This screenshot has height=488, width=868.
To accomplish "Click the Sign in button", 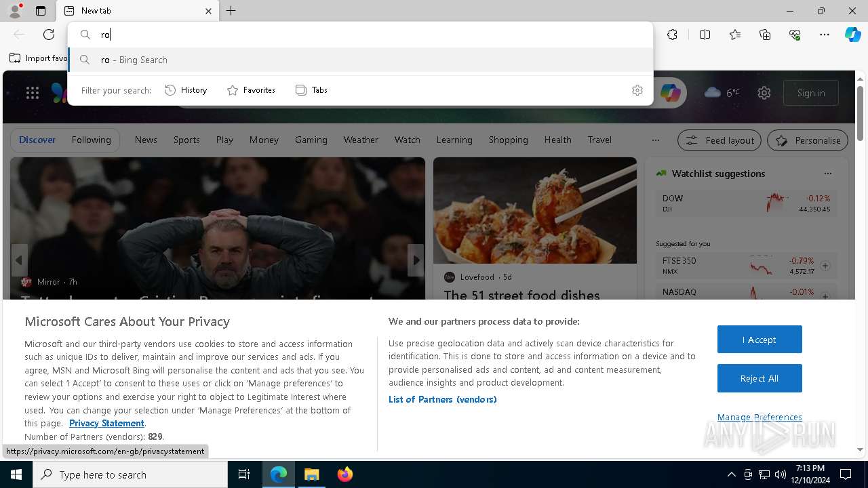I will (x=811, y=93).
